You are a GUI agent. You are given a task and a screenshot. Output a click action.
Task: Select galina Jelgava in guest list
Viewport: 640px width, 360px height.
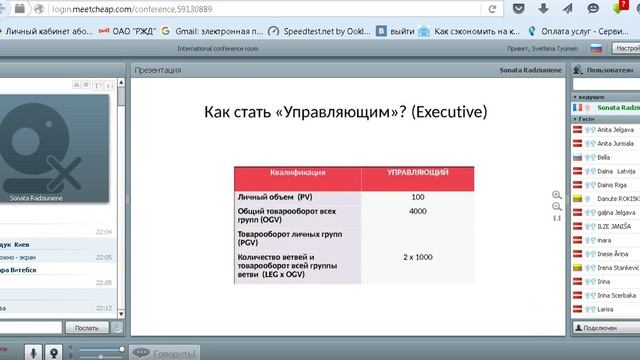point(606,213)
